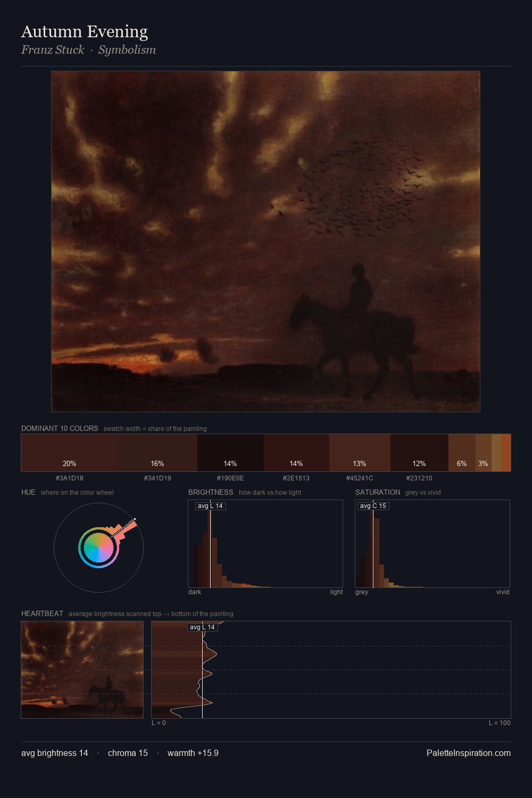Click the 'DOMINANT 10 COLORS' heading

pyautogui.click(x=60, y=428)
